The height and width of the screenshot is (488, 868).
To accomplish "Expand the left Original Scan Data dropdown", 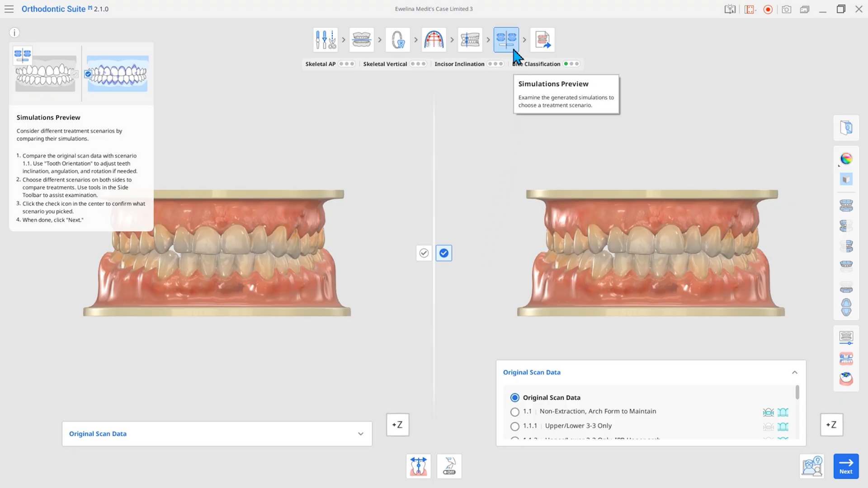I will coord(360,434).
